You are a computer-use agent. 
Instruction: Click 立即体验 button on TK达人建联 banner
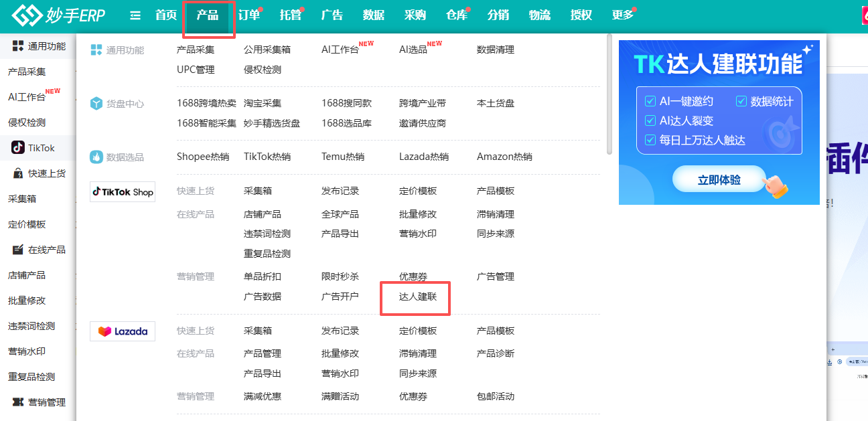pyautogui.click(x=719, y=180)
